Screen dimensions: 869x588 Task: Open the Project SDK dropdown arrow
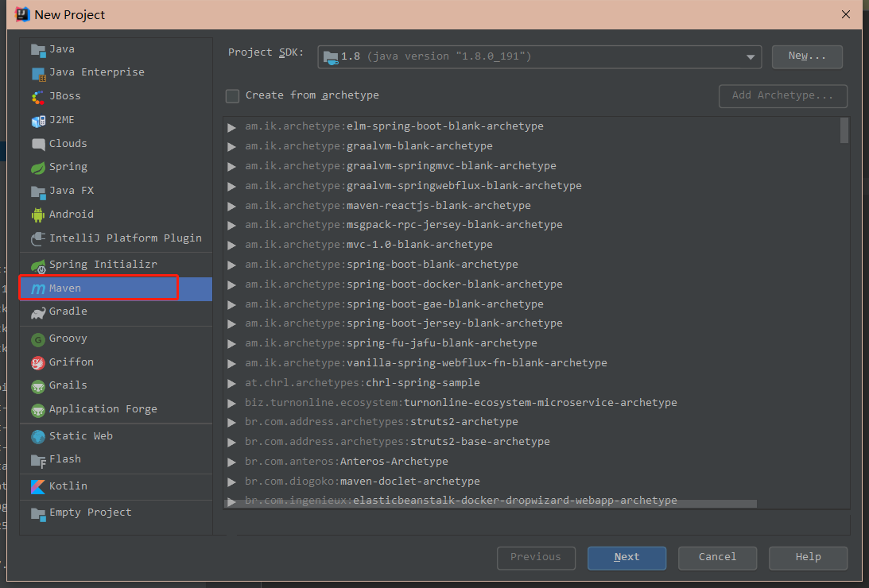(x=750, y=57)
